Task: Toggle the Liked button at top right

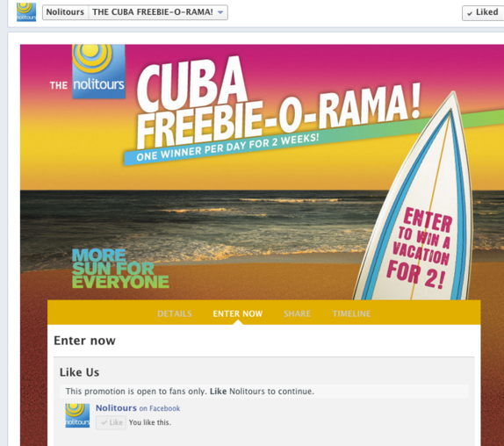Action: coord(483,13)
